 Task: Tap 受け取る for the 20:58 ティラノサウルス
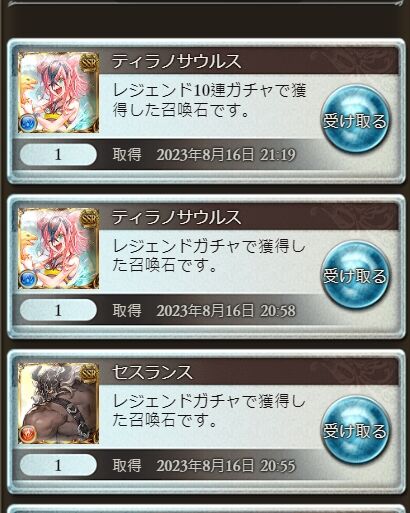(355, 275)
